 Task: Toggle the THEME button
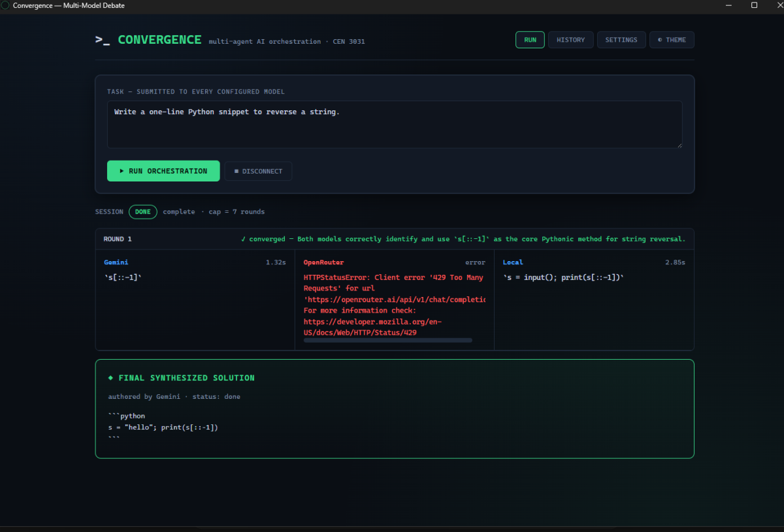coord(672,40)
